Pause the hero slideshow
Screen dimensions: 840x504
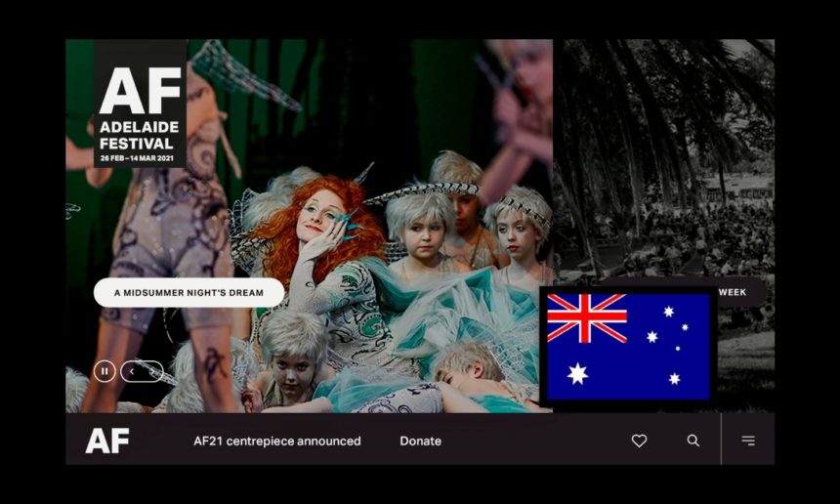point(105,371)
